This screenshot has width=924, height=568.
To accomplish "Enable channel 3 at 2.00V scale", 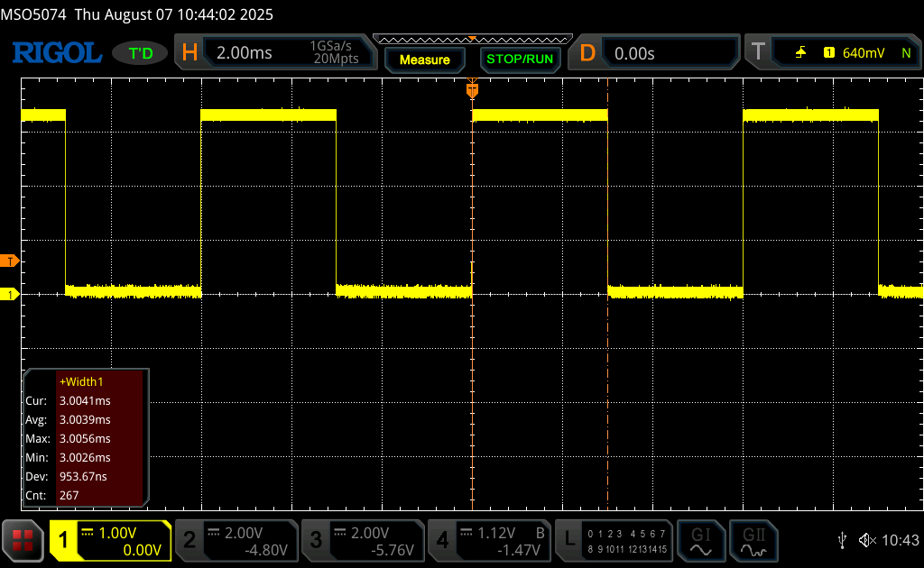I will [363, 541].
